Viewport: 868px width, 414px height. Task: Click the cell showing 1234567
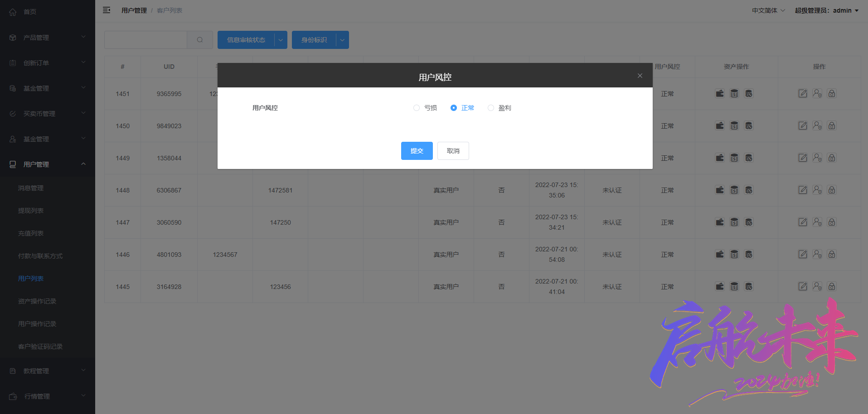click(x=225, y=255)
